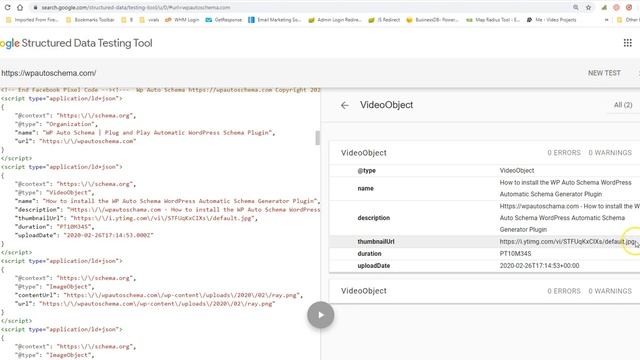Image resolution: width=640 pixels, height=360 pixels.
Task: Open the Other bookmarks folder
Action: [628, 20]
